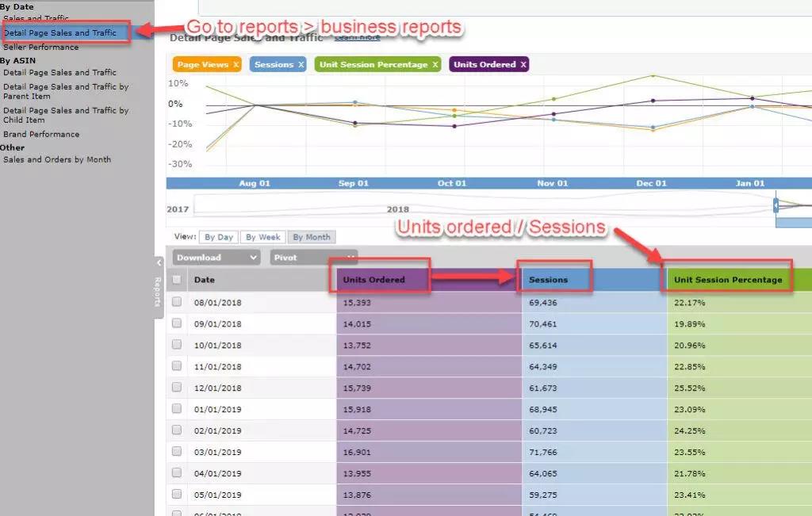Image resolution: width=812 pixels, height=516 pixels.
Task: Open the Download dropdown
Action: pos(216,258)
